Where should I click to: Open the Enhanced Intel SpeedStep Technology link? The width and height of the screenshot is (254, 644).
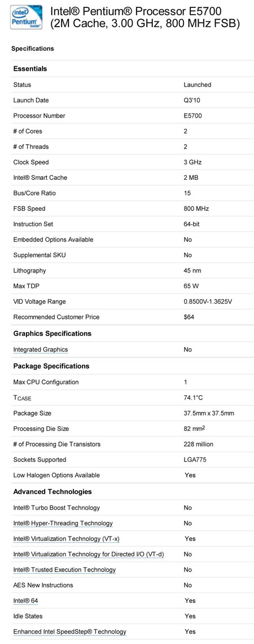tap(70, 632)
